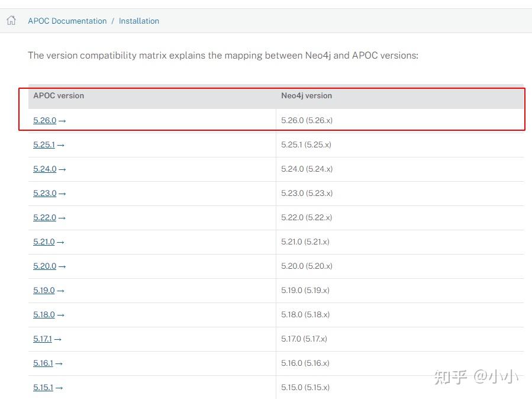This screenshot has height=399, width=532.
Task: Click the Neo4j version column header
Action: [x=307, y=95]
